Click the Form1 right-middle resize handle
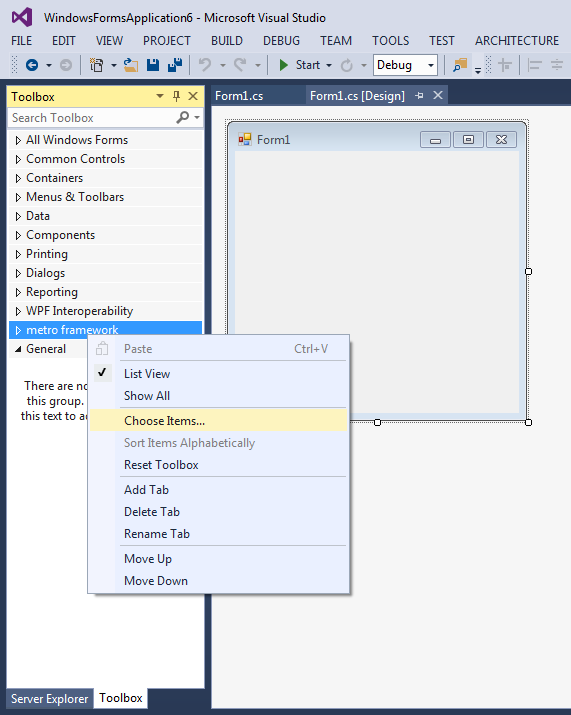Image resolution: width=571 pixels, height=715 pixels. 529,271
